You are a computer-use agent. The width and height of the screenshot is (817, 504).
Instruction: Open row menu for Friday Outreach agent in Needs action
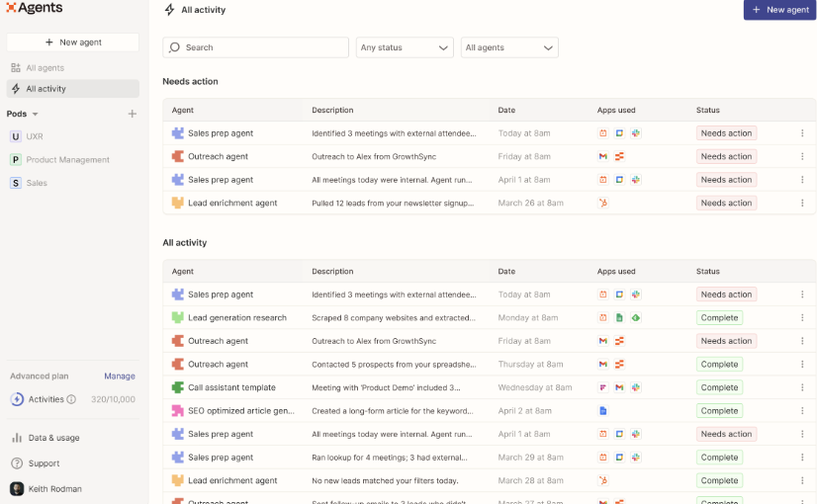point(802,156)
